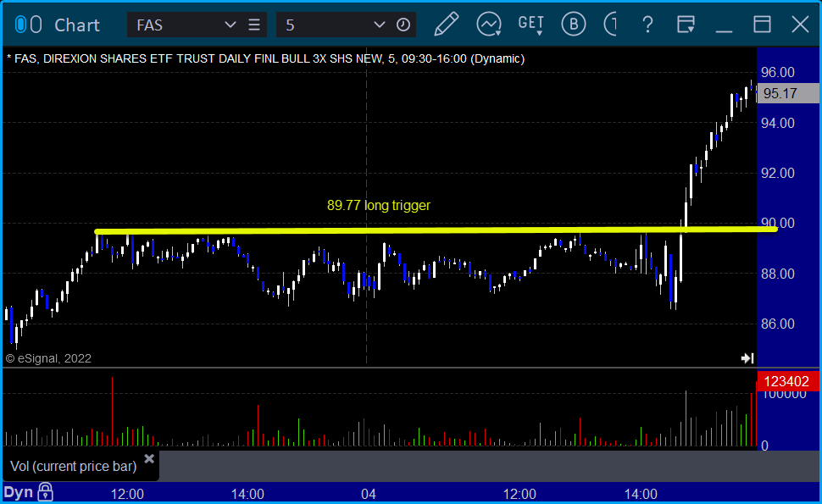This screenshot has width=822, height=504.
Task: Click the 89.77 long trigger label
Action: point(379,205)
